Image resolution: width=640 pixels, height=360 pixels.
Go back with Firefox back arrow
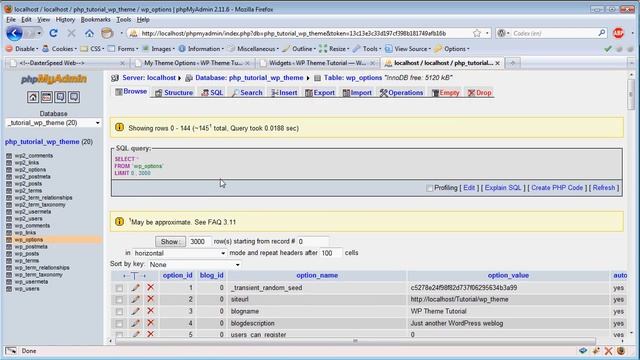[x=14, y=33]
